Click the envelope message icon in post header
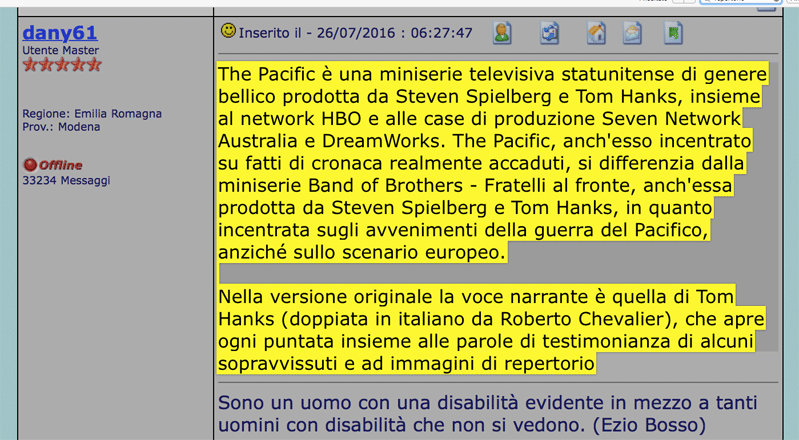The height and width of the screenshot is (440, 799). [x=632, y=33]
